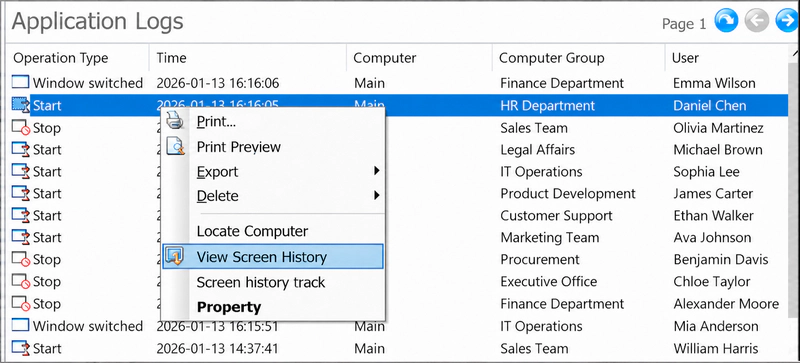The height and width of the screenshot is (363, 800).
Task: Click Mia Anderson user cell
Action: (716, 326)
